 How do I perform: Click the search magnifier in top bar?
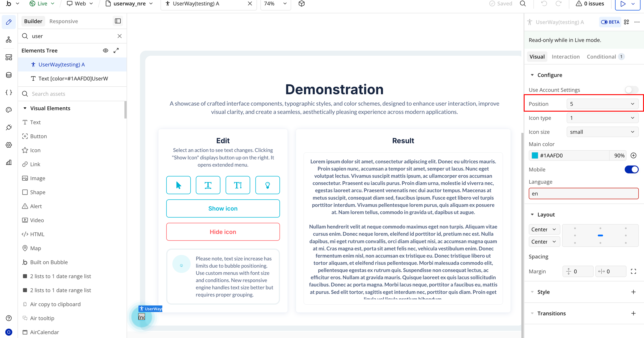(523, 4)
